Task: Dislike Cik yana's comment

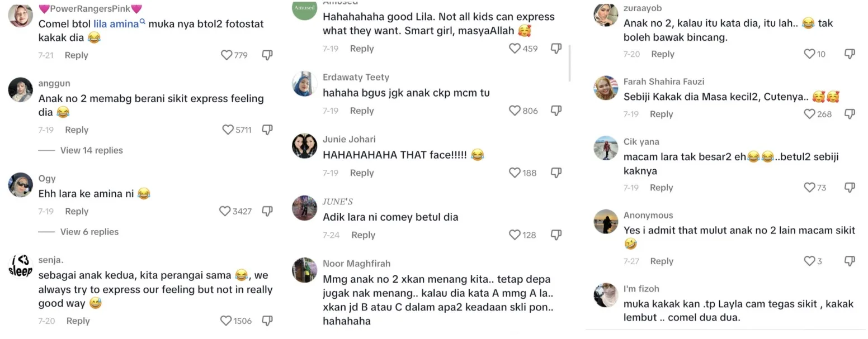Action: tap(850, 187)
